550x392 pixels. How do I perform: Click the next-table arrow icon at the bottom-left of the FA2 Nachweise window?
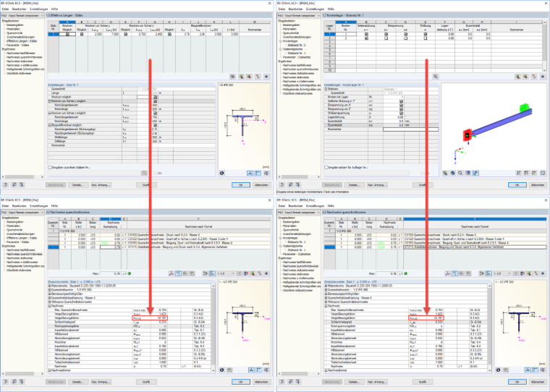coord(21,382)
